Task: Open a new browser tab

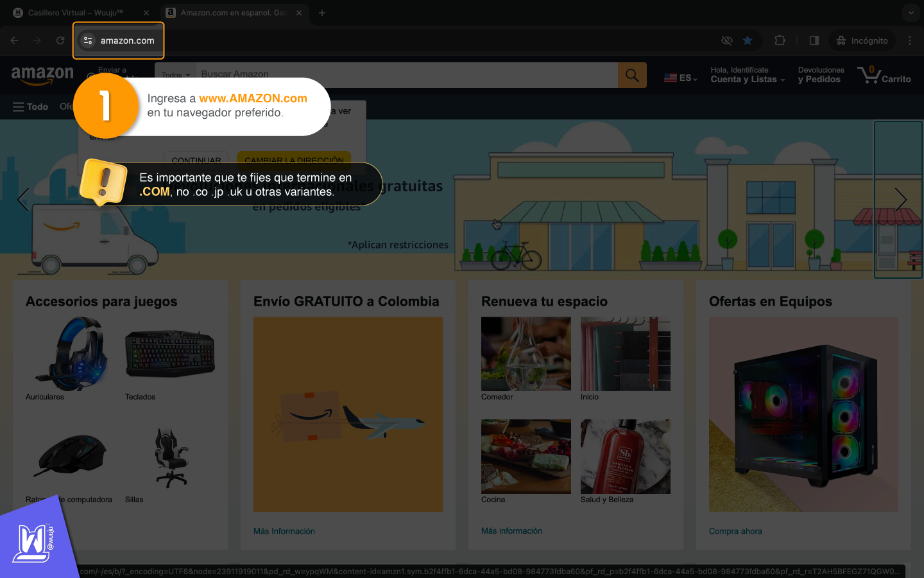Action: click(322, 13)
